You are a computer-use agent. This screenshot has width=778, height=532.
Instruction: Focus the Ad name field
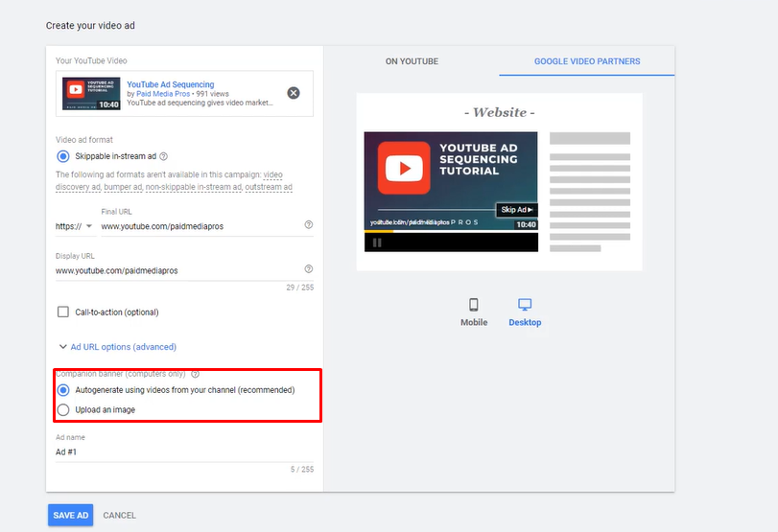(184, 451)
